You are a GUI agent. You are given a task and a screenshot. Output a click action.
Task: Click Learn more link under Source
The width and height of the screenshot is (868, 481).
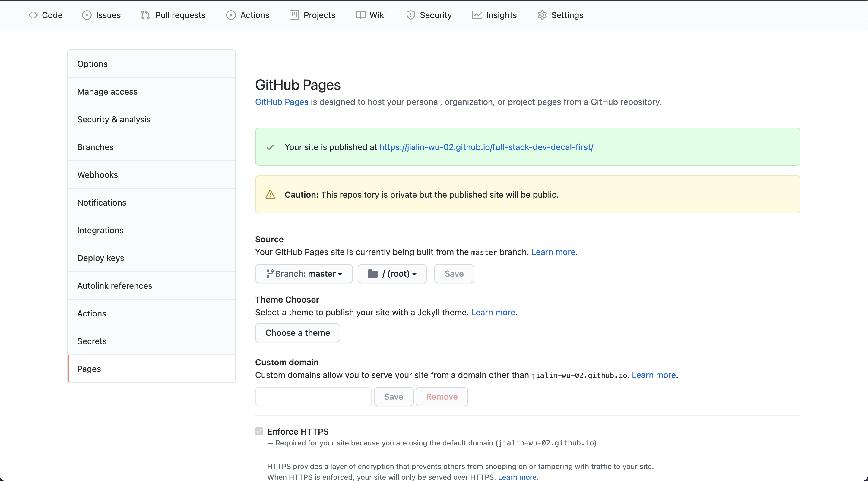point(553,252)
